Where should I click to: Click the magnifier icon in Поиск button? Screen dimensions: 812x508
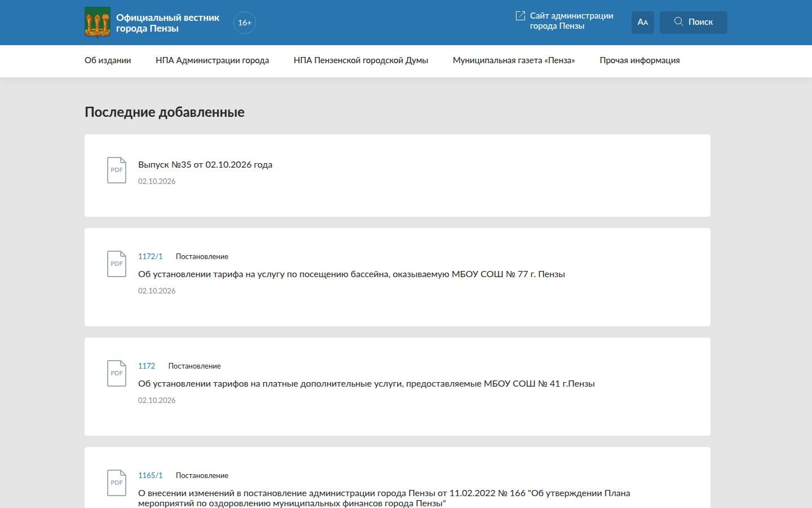pyautogui.click(x=679, y=21)
